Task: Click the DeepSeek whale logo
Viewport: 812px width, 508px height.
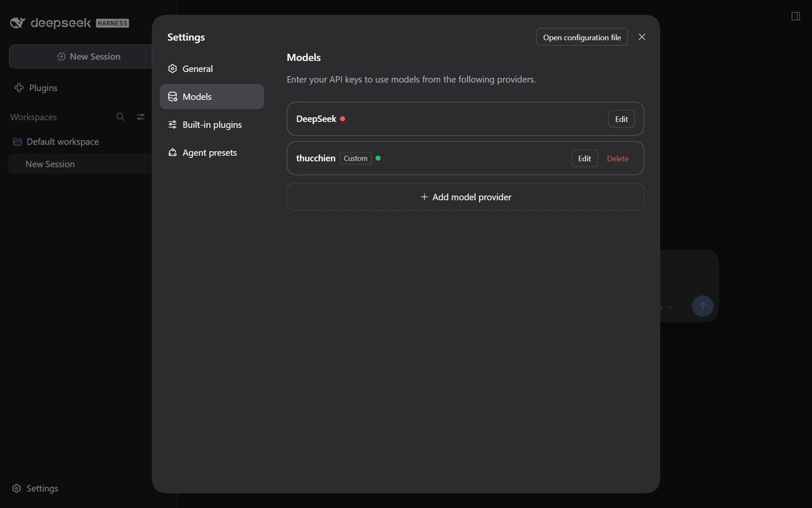Action: click(18, 22)
